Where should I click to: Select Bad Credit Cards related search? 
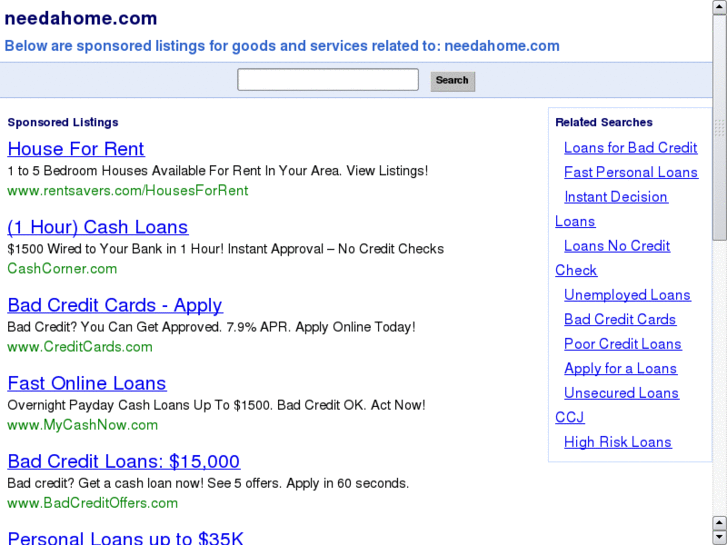point(620,319)
